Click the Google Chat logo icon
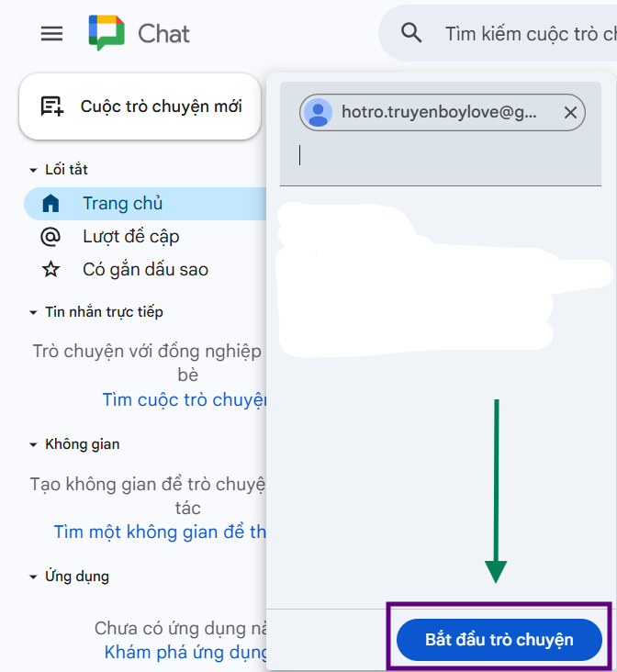The width and height of the screenshot is (617, 672). 107,33
